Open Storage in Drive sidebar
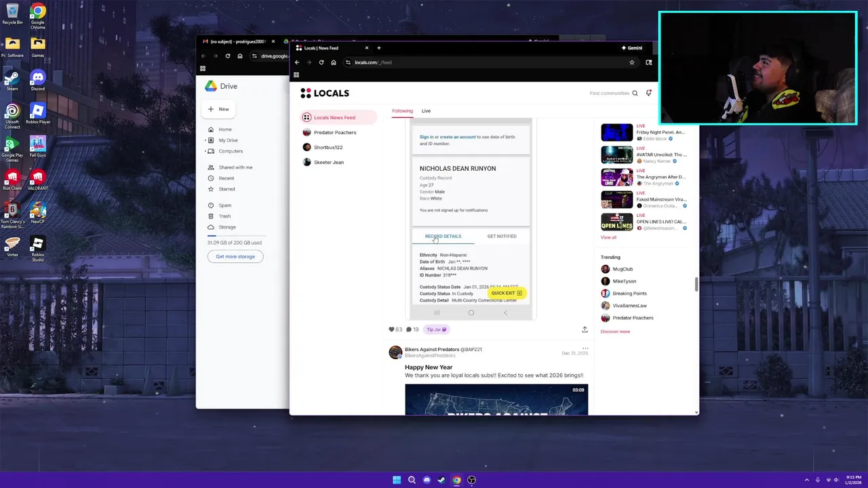The height and width of the screenshot is (488, 868). (x=227, y=227)
